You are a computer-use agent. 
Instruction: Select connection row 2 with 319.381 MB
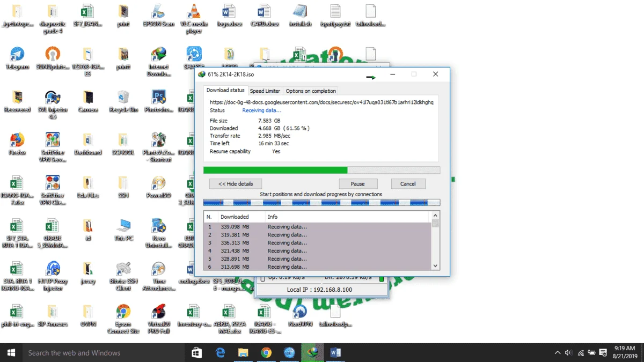(318, 234)
